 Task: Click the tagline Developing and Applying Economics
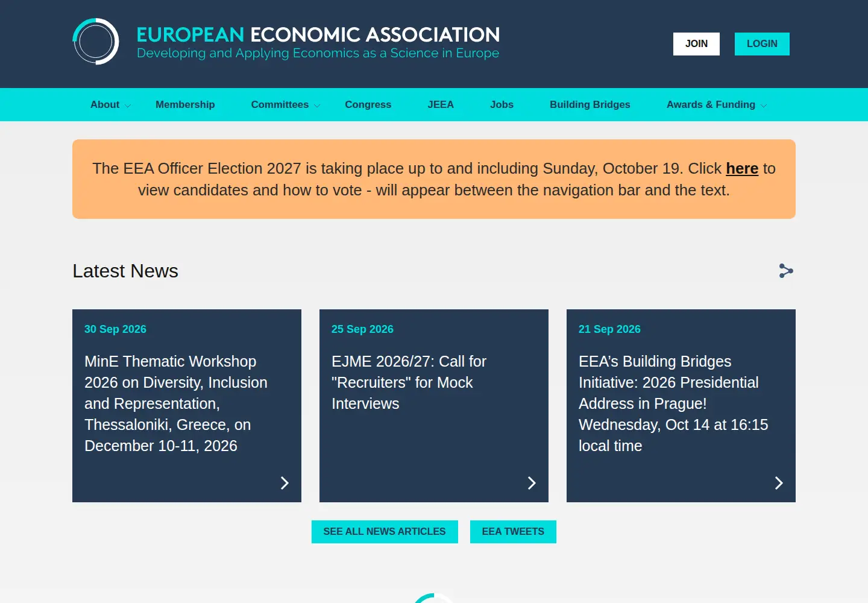318,53
